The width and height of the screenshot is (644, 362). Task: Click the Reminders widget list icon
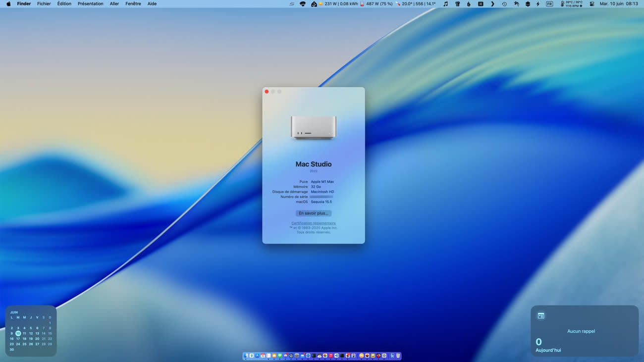[541, 315]
